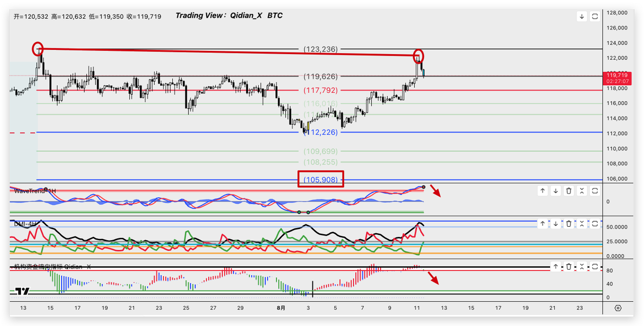Click the 114,000 price axis tick
The height and width of the screenshot is (326, 644).
(x=617, y=118)
